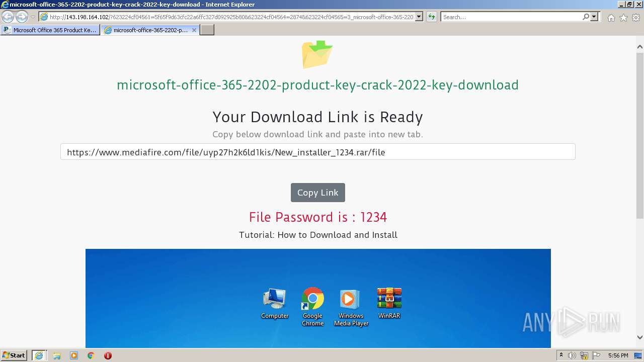Click the Search box in toolbar

pos(512,17)
